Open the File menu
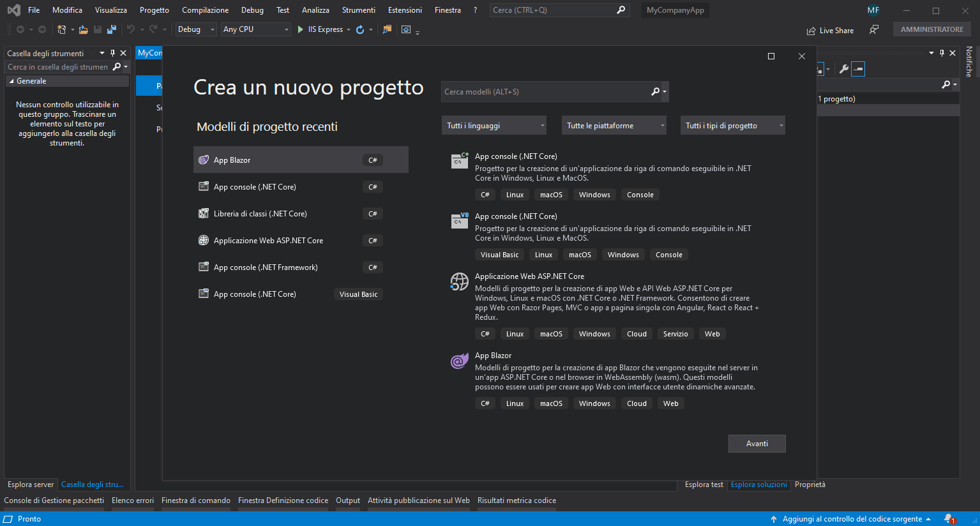The image size is (980, 526). click(x=34, y=10)
